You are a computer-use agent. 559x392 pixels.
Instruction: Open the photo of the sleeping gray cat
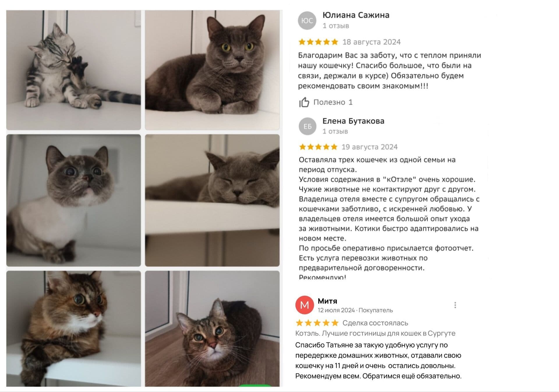click(212, 200)
